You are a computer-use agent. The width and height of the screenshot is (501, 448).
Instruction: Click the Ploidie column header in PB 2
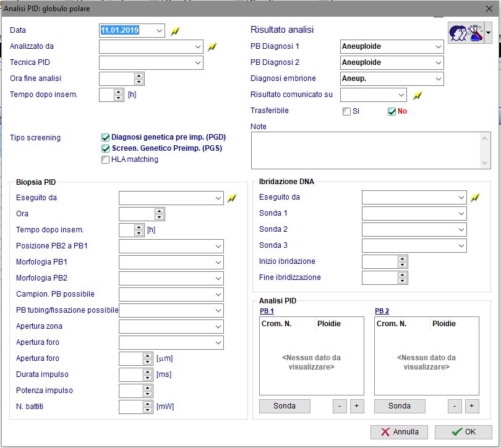455,324
